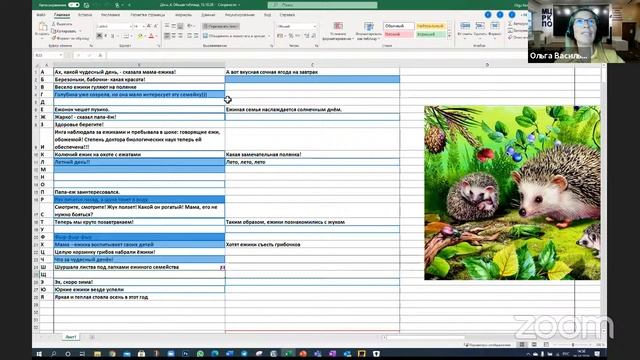Click the taskbar search icon
640x360 pixels.
click(x=53, y=353)
